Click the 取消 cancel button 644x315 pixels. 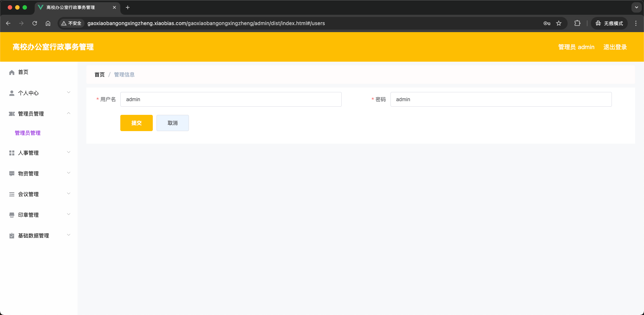coord(173,123)
